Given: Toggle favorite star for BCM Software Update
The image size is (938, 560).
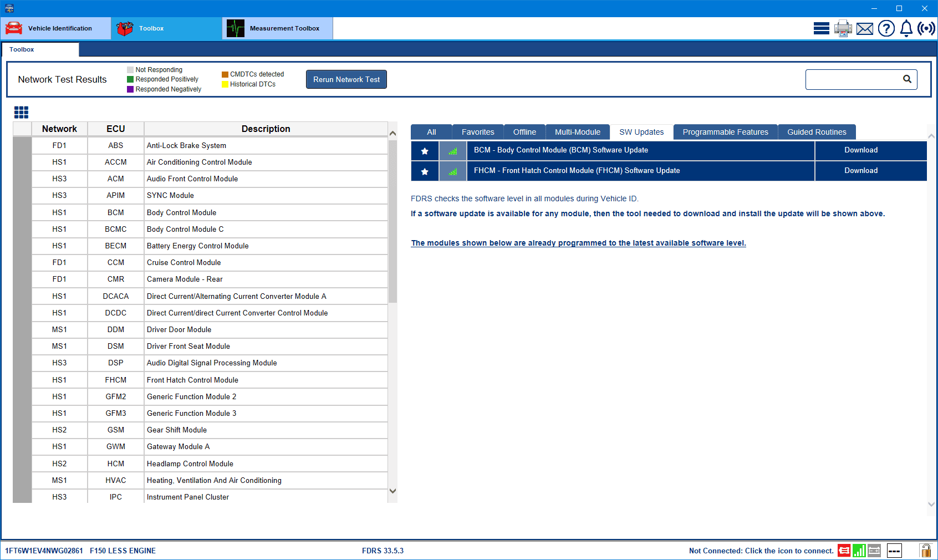Looking at the screenshot, I should point(425,151).
